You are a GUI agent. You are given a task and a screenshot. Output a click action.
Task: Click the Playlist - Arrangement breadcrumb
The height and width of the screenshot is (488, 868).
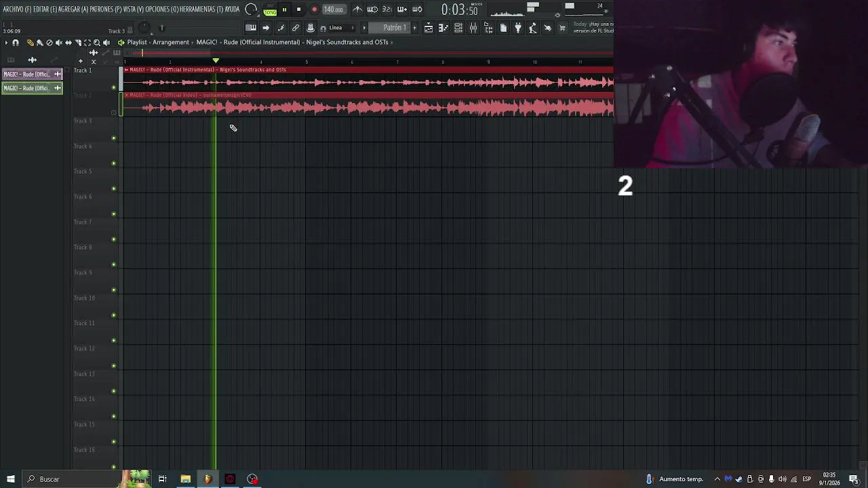click(x=158, y=42)
